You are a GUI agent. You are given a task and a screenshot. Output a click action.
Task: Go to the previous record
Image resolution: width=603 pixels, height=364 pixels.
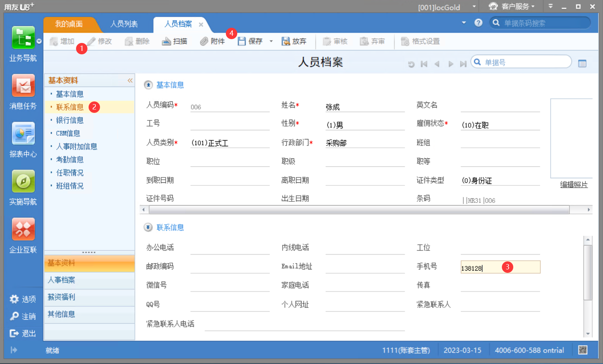pyautogui.click(x=437, y=64)
